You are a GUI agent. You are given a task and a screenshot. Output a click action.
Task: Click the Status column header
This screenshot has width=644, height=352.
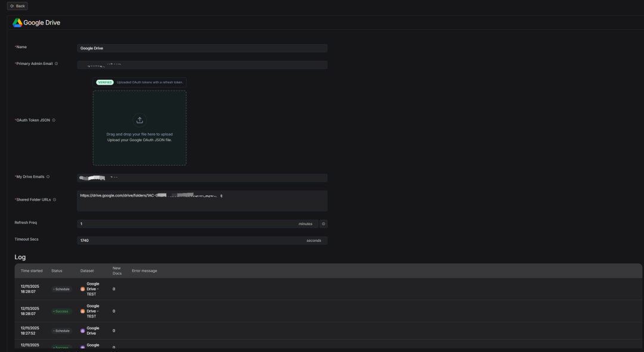(57, 271)
